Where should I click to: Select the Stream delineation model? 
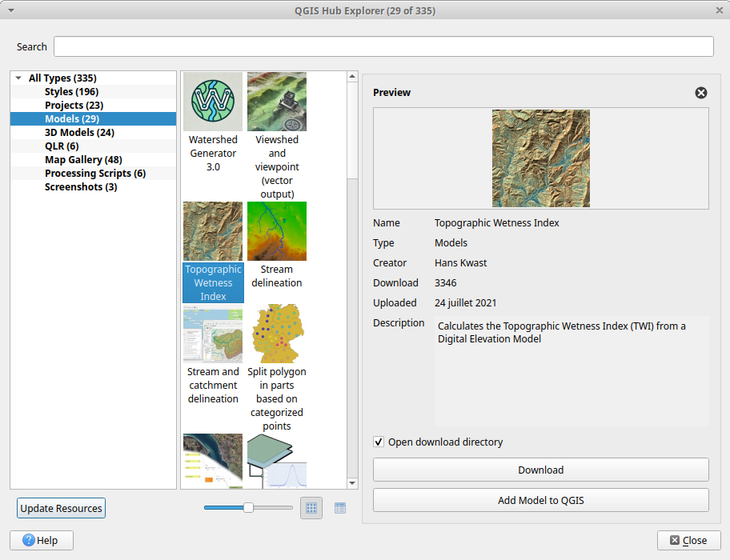pyautogui.click(x=276, y=231)
